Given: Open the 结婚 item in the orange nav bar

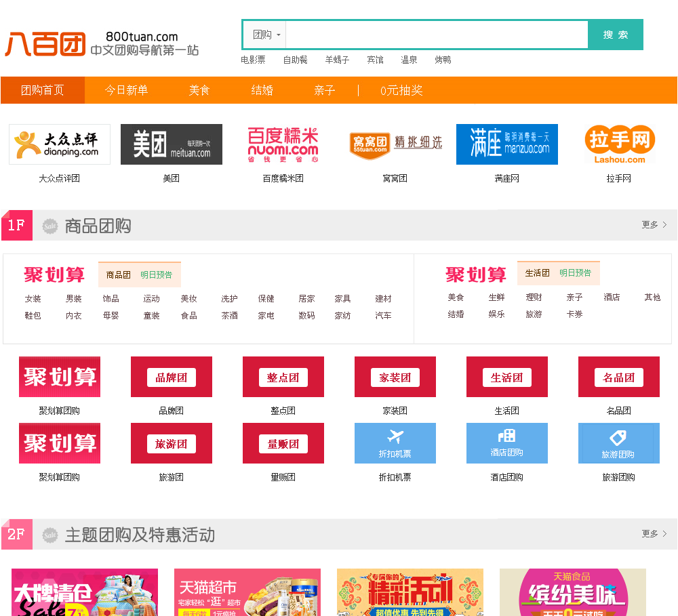Looking at the screenshot, I should click(262, 90).
